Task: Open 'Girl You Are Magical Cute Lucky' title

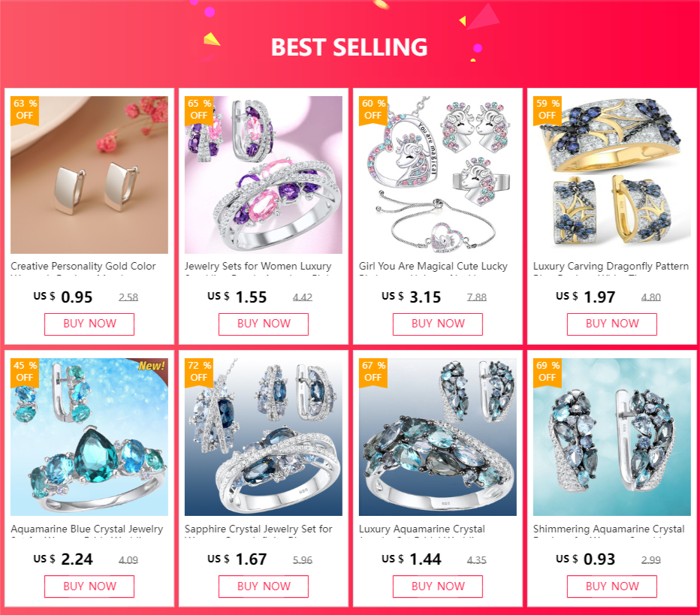Action: point(433,267)
